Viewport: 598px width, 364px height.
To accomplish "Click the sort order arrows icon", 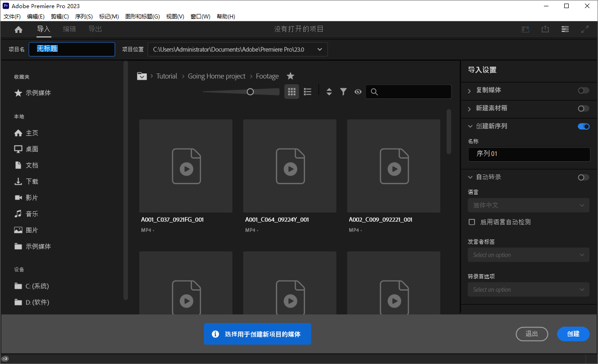I will (x=329, y=91).
